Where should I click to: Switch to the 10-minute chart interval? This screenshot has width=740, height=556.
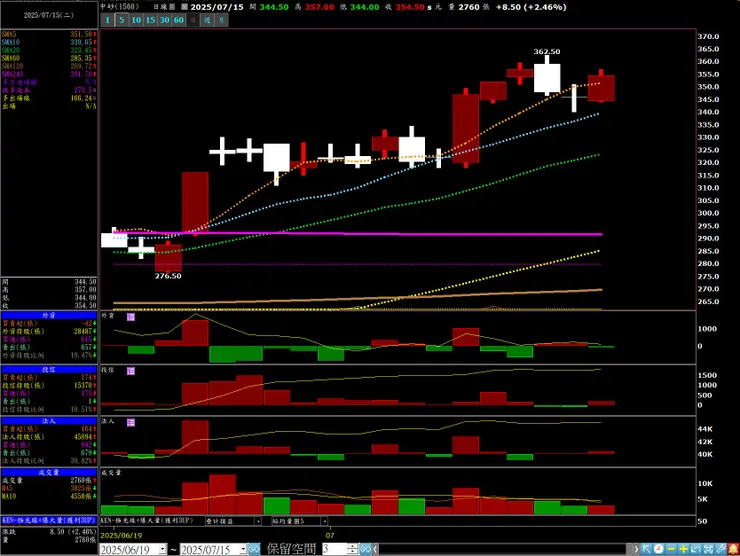tap(136, 20)
